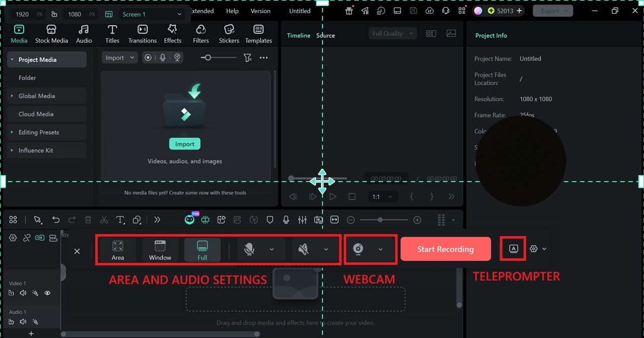
Task: Click the scissors split icon
Action: 104,220
